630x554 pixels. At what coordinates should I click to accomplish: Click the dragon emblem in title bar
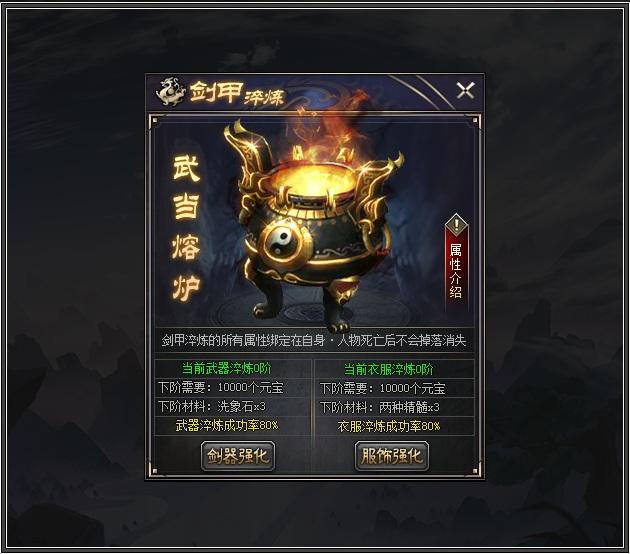point(170,92)
